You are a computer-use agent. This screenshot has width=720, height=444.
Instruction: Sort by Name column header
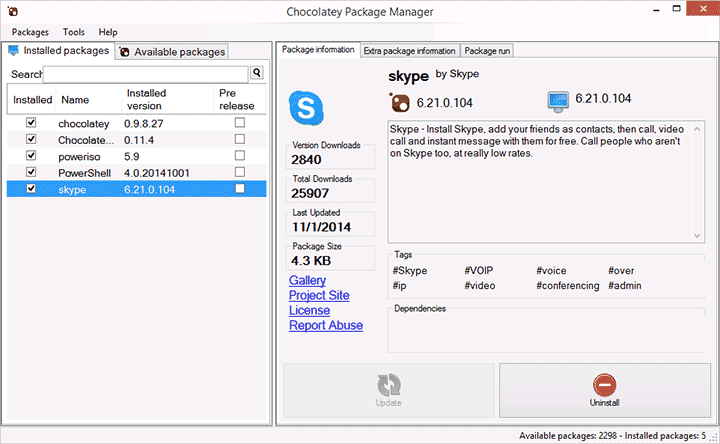[89, 99]
